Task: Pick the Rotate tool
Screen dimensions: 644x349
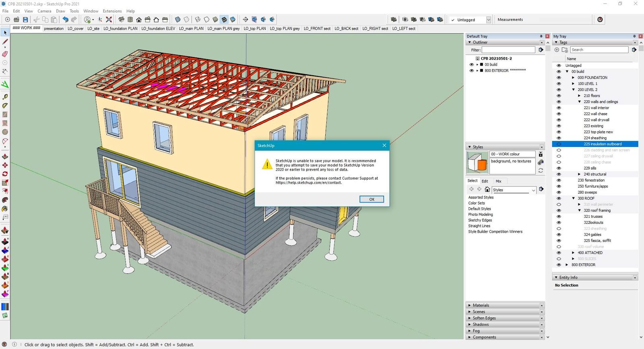Action: click(5, 174)
